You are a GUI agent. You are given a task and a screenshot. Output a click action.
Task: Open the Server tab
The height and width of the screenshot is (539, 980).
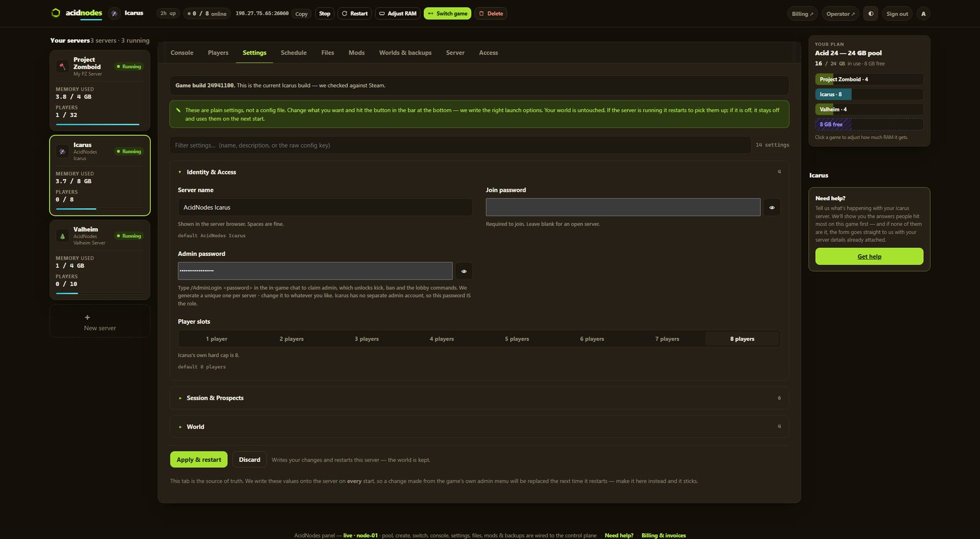[x=455, y=53]
